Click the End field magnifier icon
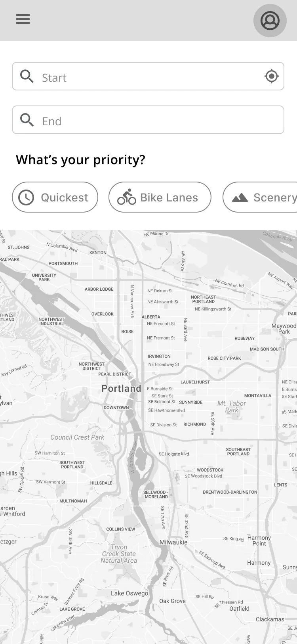 [27, 120]
